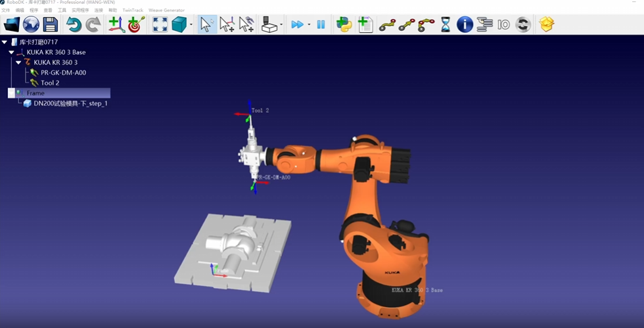
Task: Collapse the KUKA KR 360 3 Base node
Action: click(x=11, y=52)
